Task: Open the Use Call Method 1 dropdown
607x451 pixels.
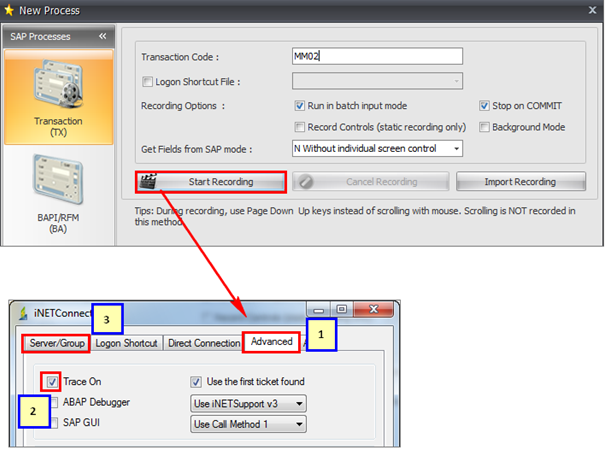Action: point(248,424)
